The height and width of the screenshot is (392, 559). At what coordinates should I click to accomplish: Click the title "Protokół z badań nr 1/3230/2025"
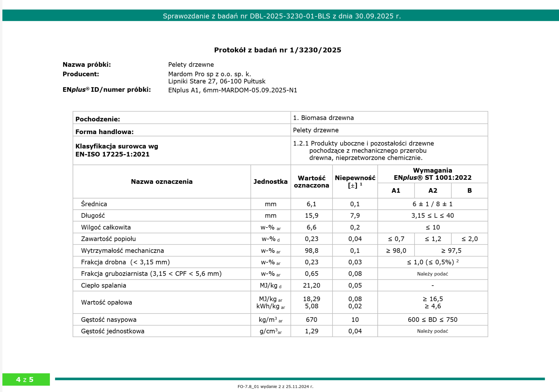coord(277,50)
